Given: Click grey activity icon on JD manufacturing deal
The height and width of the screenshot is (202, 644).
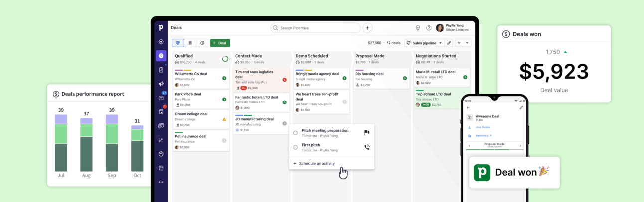Looking at the screenshot, I should pos(285,123).
